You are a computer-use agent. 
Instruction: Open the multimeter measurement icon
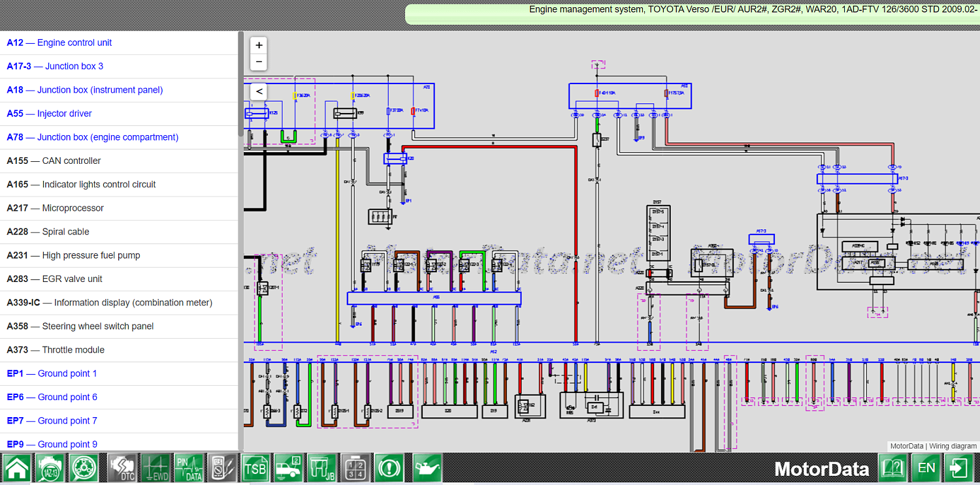pyautogui.click(x=222, y=468)
